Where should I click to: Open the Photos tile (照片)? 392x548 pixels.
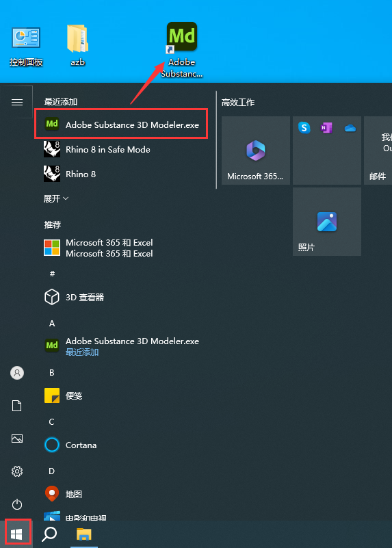click(327, 222)
